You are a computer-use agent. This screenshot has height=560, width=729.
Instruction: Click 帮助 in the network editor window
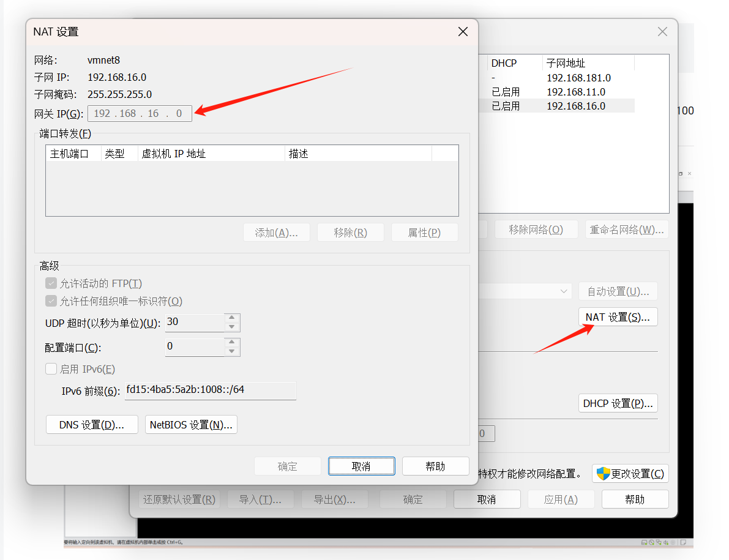(x=635, y=499)
